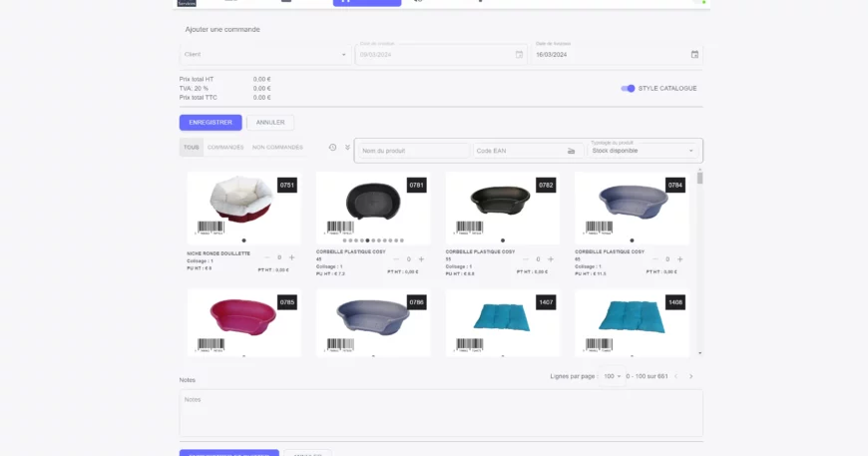Open the blue cushion image of product 1407
The image size is (868, 456).
click(x=501, y=317)
